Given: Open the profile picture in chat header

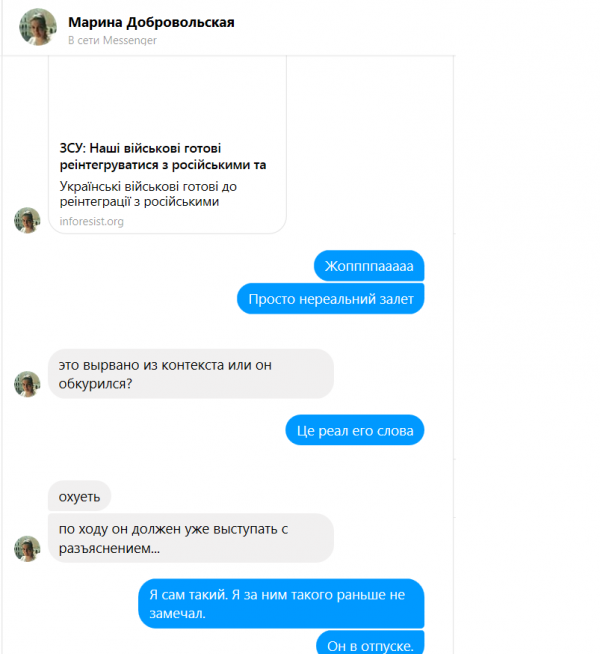Looking at the screenshot, I should tap(38, 27).
